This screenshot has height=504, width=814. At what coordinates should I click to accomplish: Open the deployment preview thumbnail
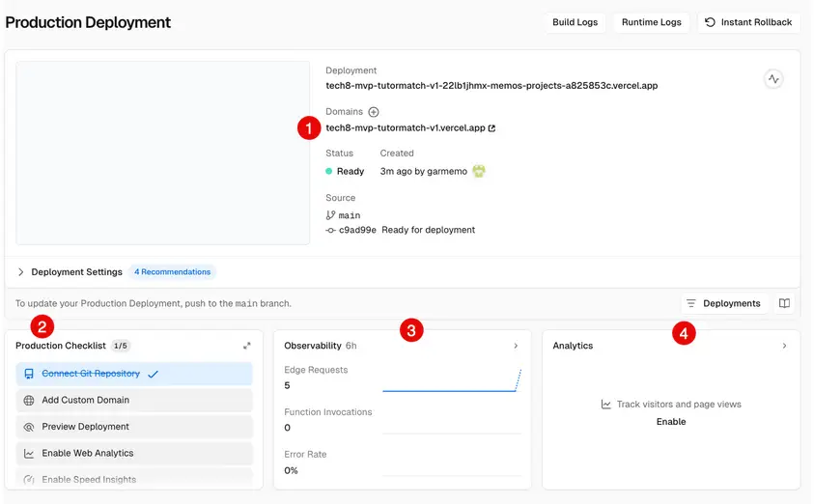click(x=162, y=153)
